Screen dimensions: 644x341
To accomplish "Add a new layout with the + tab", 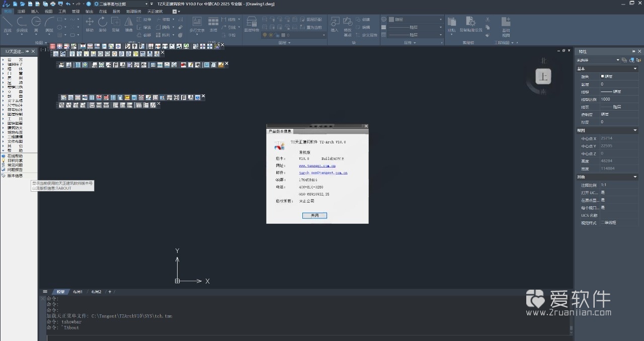I will point(110,292).
